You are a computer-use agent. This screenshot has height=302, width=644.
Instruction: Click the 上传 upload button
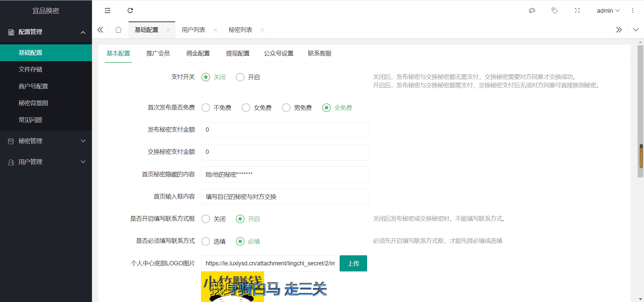(353, 263)
